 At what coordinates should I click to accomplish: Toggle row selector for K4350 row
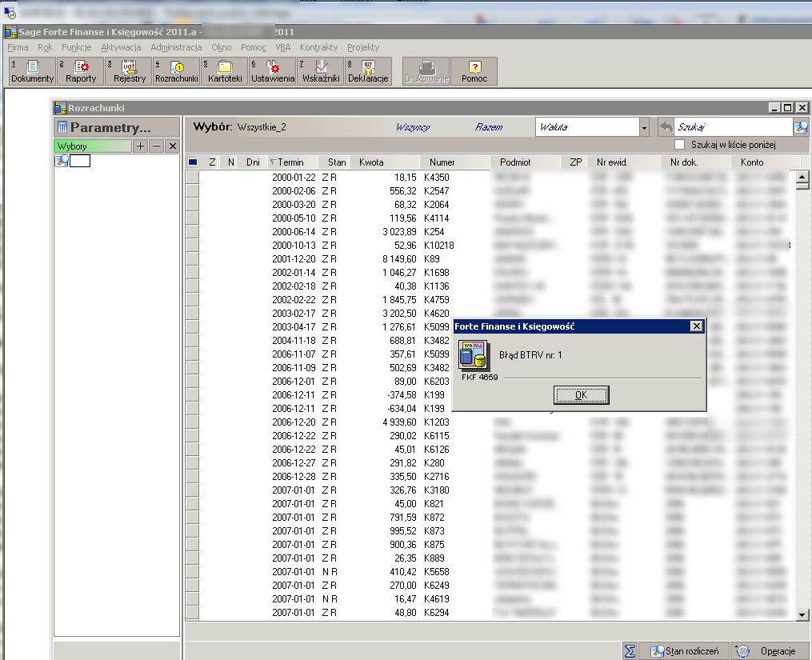coord(192,177)
